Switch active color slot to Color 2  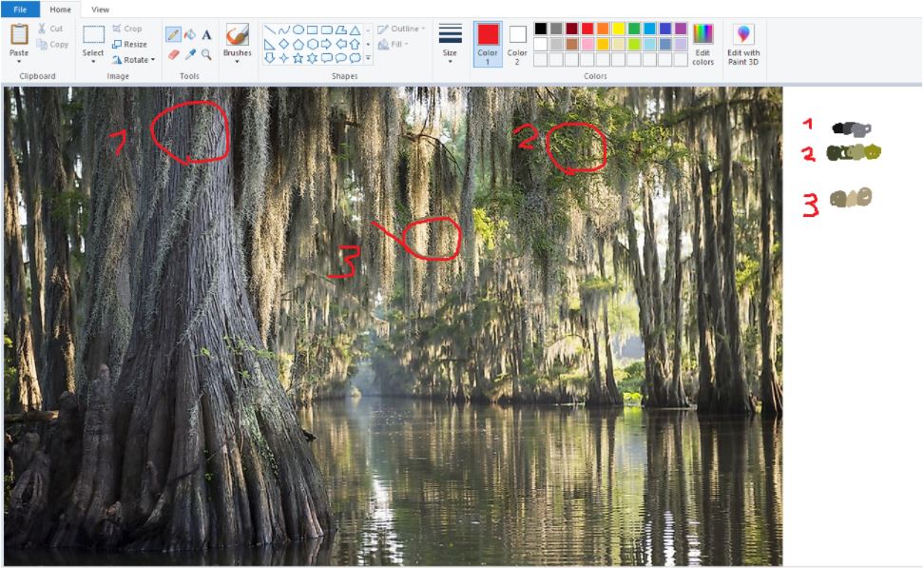coord(517,44)
